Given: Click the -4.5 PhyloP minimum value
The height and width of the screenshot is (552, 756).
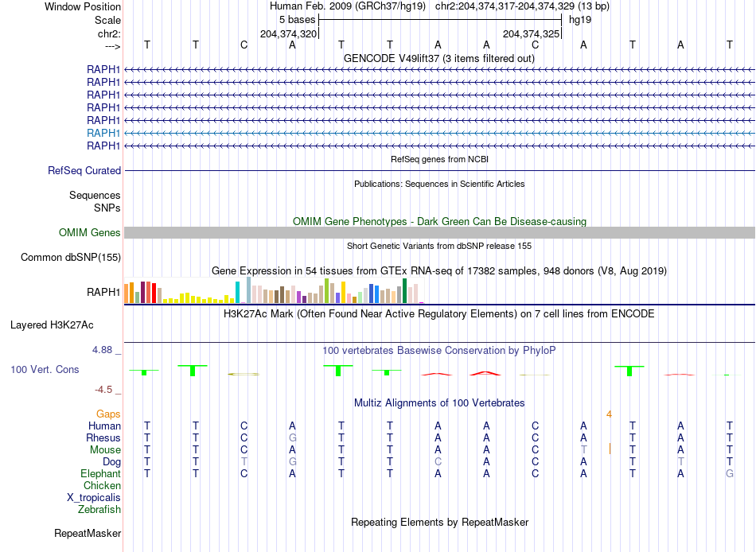Looking at the screenshot, I should pos(103,390).
